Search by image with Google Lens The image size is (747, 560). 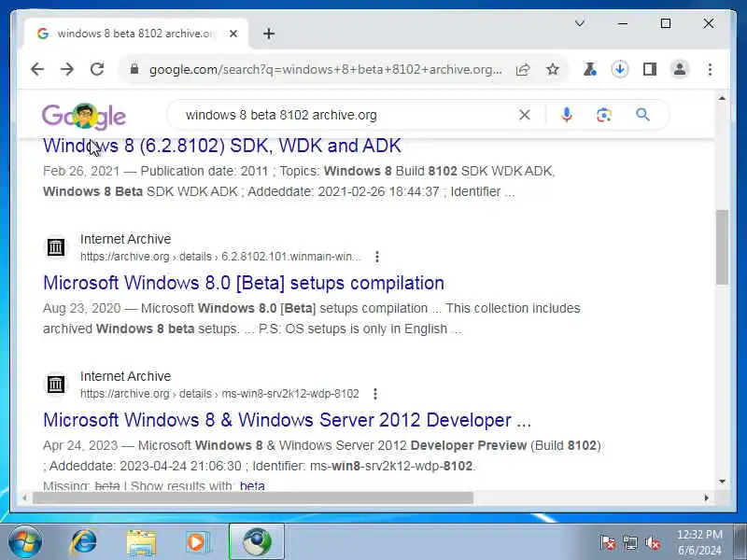(604, 115)
